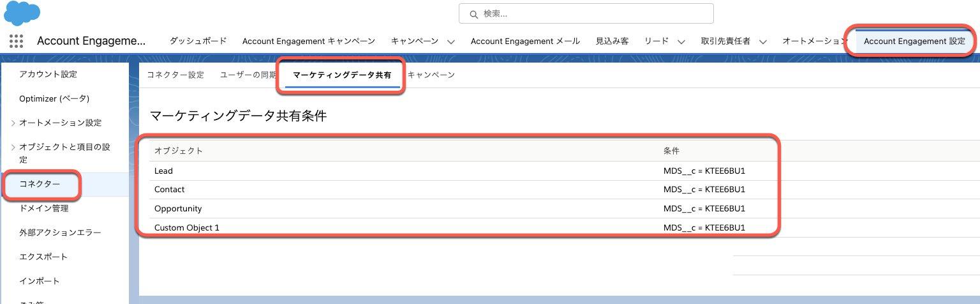Expand オートメーション設定 sidebar chevron
The height and width of the screenshot is (304, 980).
click(x=13, y=123)
